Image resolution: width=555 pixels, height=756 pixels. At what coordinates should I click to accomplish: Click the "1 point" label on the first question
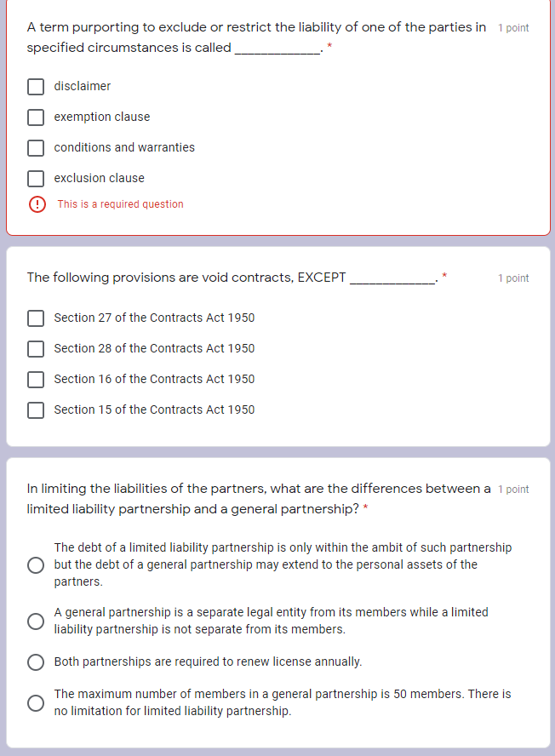[512, 27]
